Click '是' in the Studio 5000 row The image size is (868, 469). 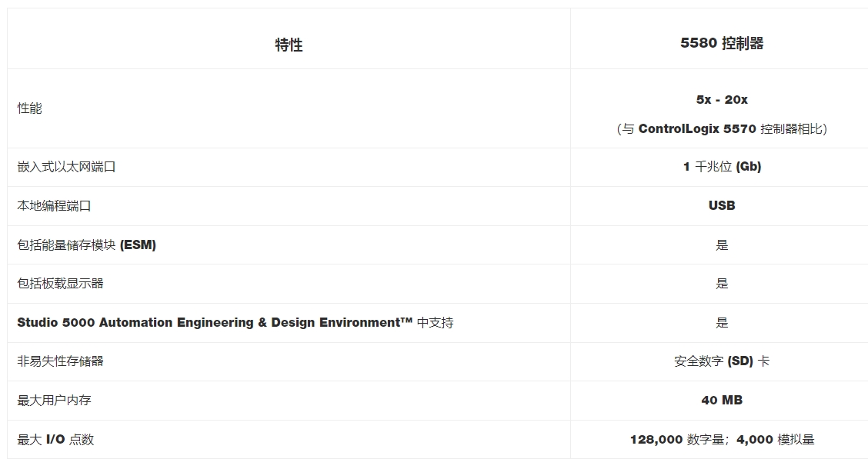point(722,322)
